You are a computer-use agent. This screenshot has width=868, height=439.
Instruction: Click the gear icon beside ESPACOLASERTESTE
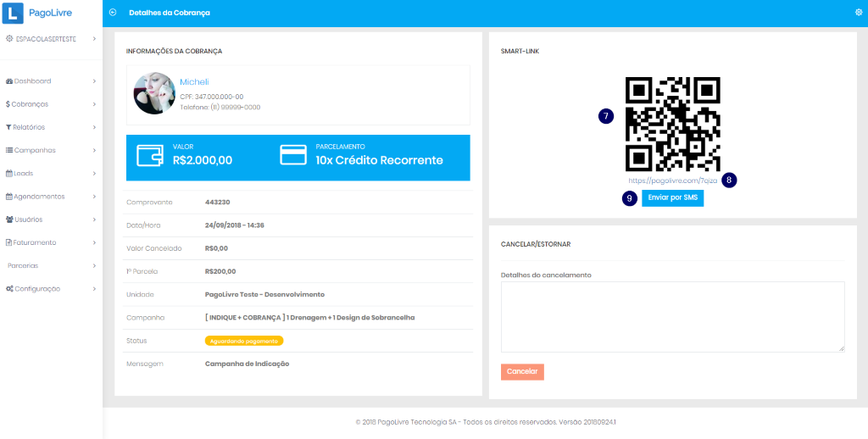pyautogui.click(x=8, y=39)
